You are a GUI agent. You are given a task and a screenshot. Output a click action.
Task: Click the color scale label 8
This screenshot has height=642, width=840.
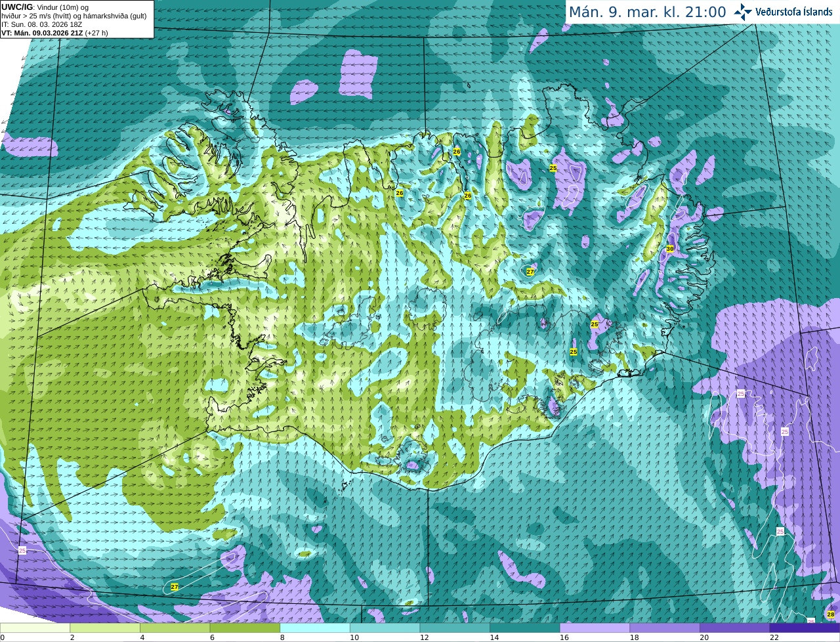click(x=282, y=637)
